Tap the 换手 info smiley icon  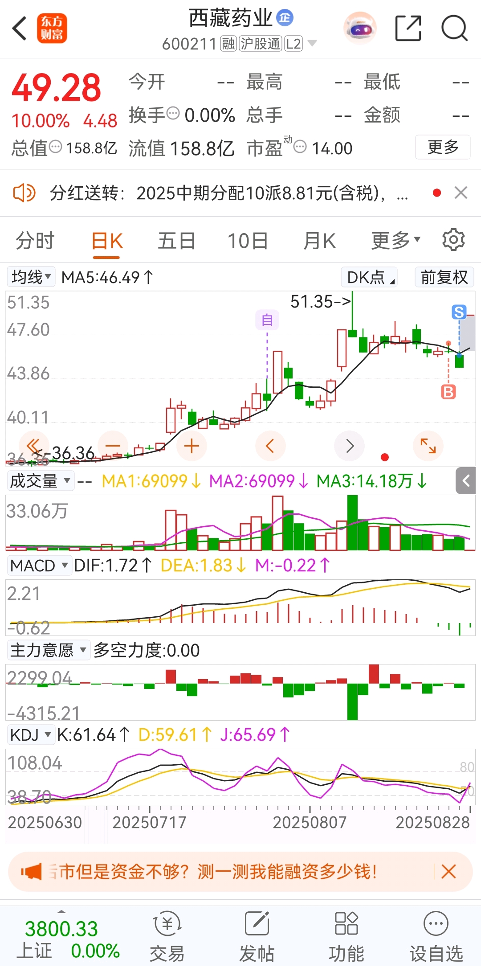173,113
